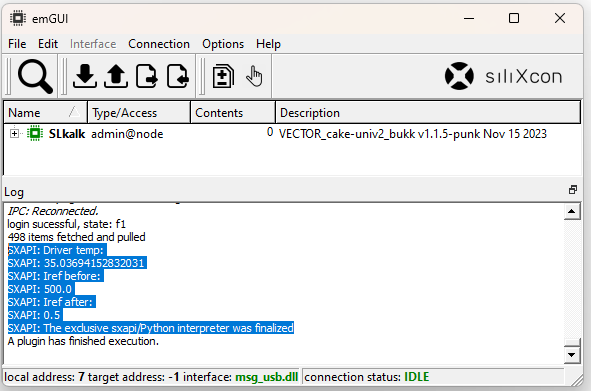Expand the SLkalk tree node
Viewport: 591px width, 391px height.
[x=14, y=133]
